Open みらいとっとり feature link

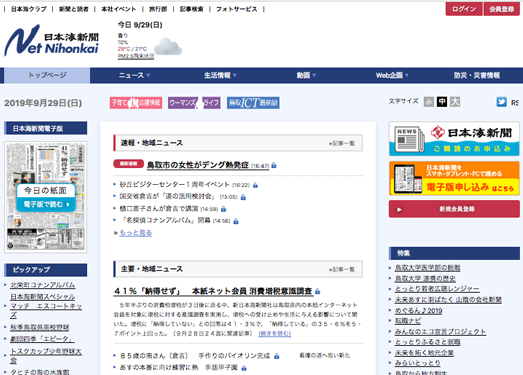(x=417, y=363)
